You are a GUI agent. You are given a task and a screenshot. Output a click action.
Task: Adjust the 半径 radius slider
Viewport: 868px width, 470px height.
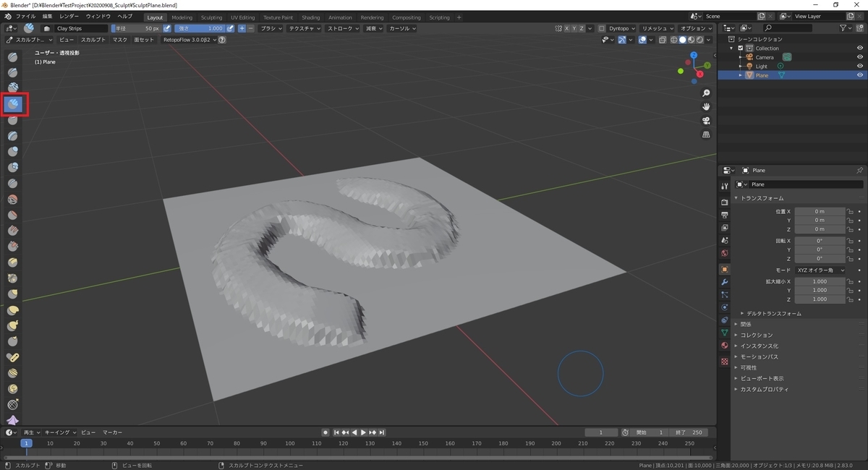pyautogui.click(x=136, y=28)
